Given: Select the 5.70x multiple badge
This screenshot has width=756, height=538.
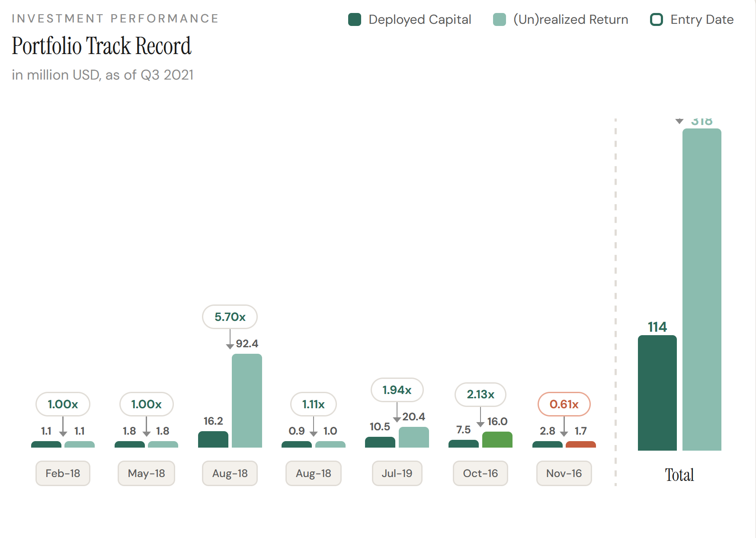Looking at the screenshot, I should point(230,317).
